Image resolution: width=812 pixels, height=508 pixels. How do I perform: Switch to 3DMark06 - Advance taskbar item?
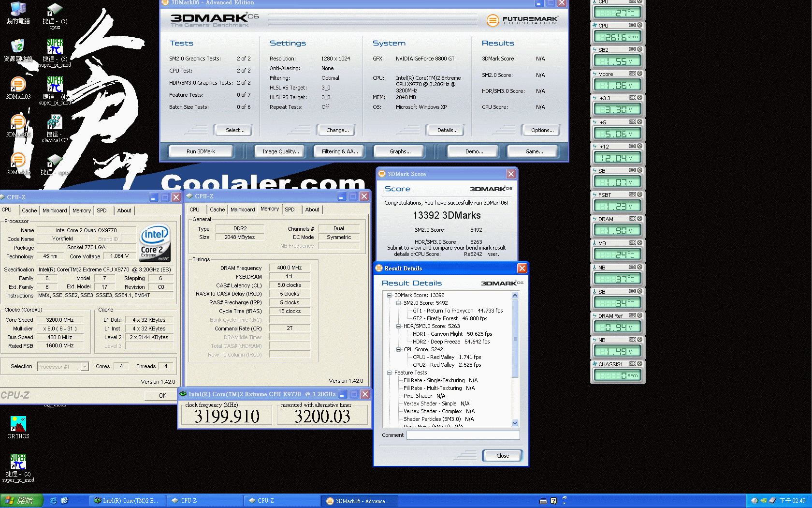[360, 501]
